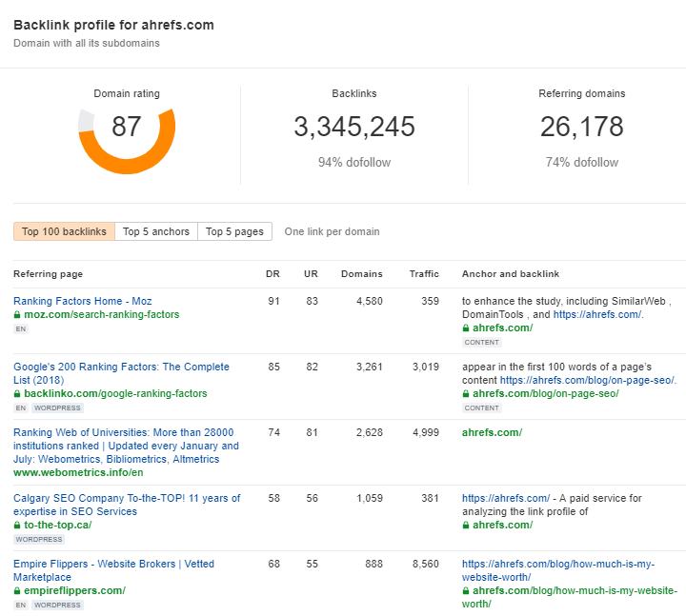Click the Referring page column header
This screenshot has width=686, height=616.
pyautogui.click(x=49, y=273)
